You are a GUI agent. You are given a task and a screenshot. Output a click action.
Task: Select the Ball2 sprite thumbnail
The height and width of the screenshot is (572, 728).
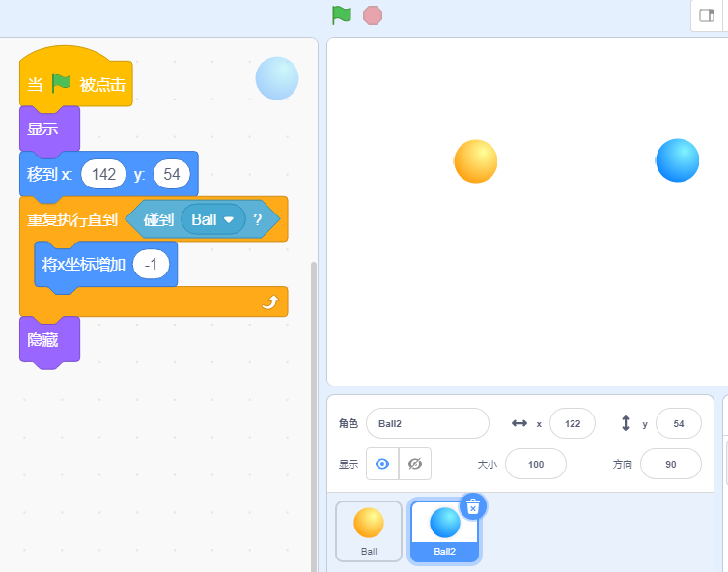tap(444, 531)
